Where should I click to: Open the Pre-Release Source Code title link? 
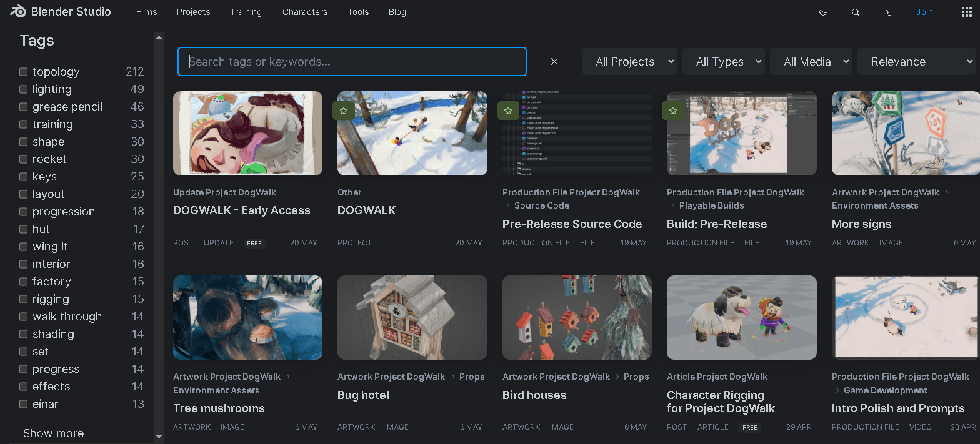[572, 224]
